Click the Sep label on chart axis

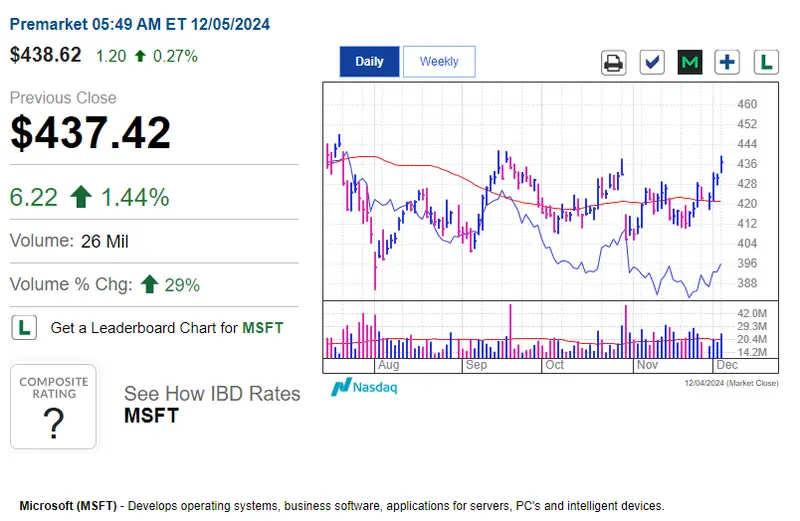point(476,365)
